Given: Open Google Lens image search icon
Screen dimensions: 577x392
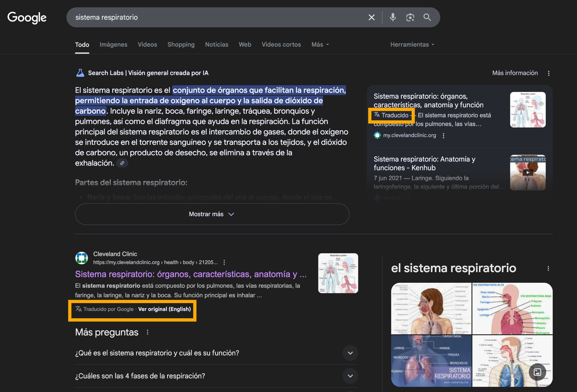Looking at the screenshot, I should [x=410, y=17].
